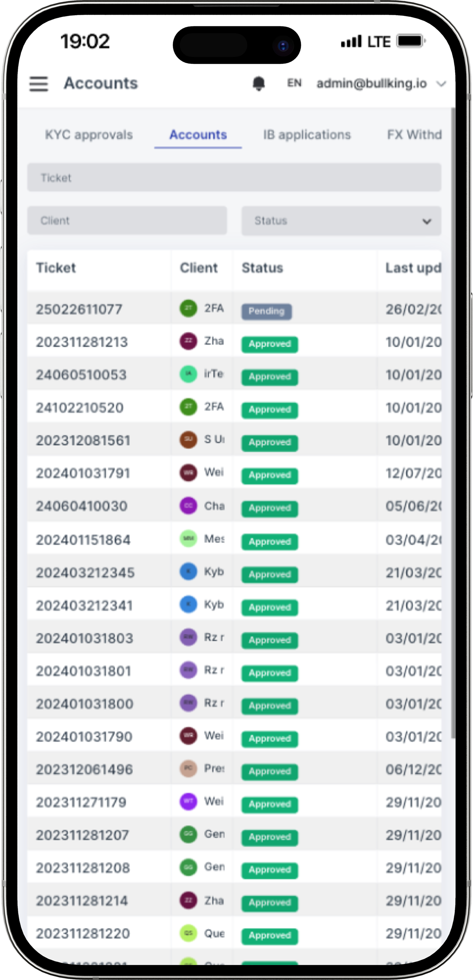Click the Zha avatar for ticket 202311281213
473x980 pixels.
(188, 341)
